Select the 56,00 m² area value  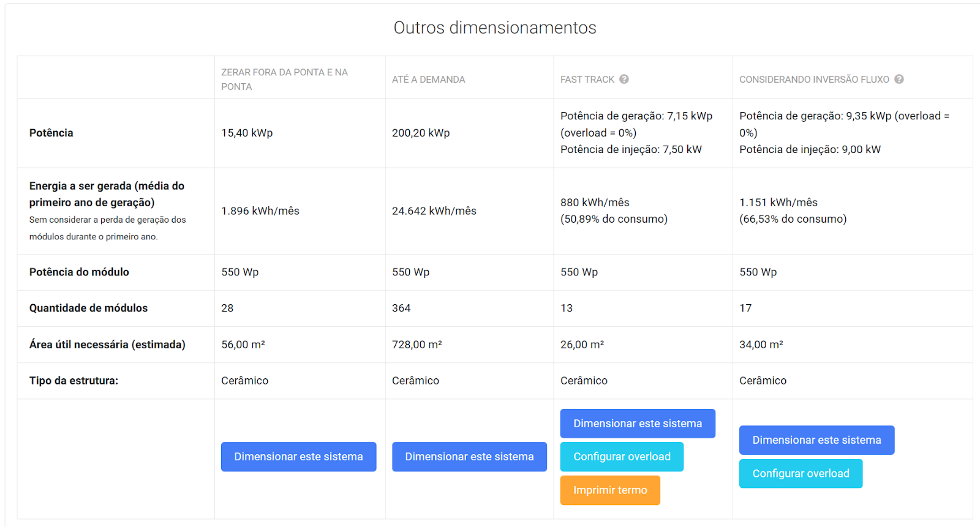[x=243, y=345]
